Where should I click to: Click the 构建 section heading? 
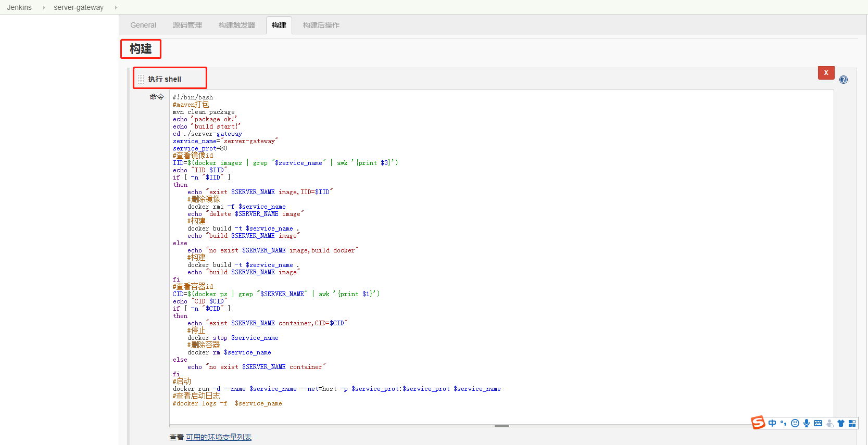(141, 49)
